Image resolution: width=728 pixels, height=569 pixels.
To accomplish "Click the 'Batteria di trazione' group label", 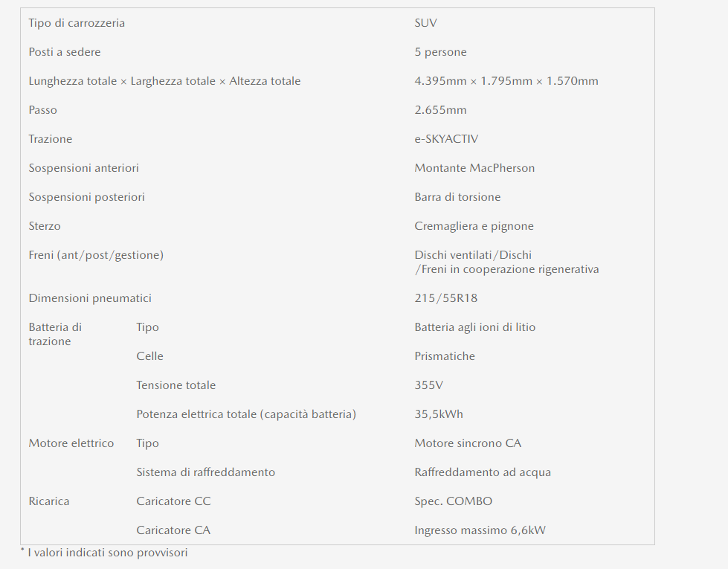I will (55, 334).
